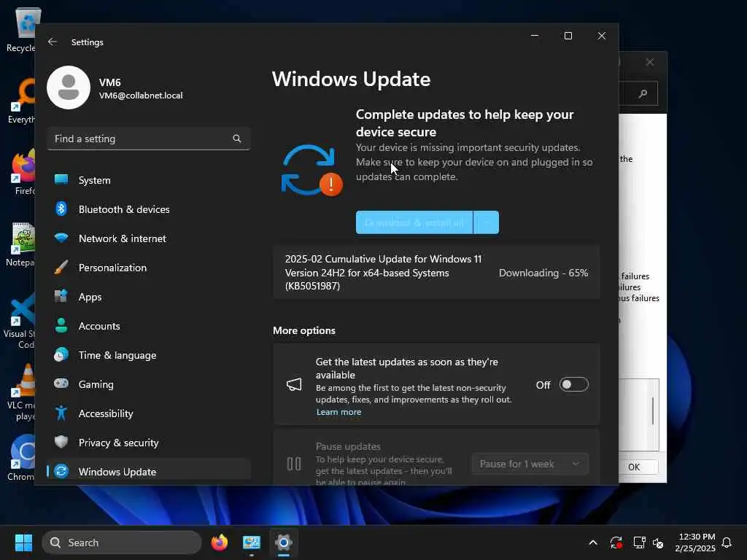Click the Accessibility figure icon
The image size is (747, 560).
click(61, 413)
